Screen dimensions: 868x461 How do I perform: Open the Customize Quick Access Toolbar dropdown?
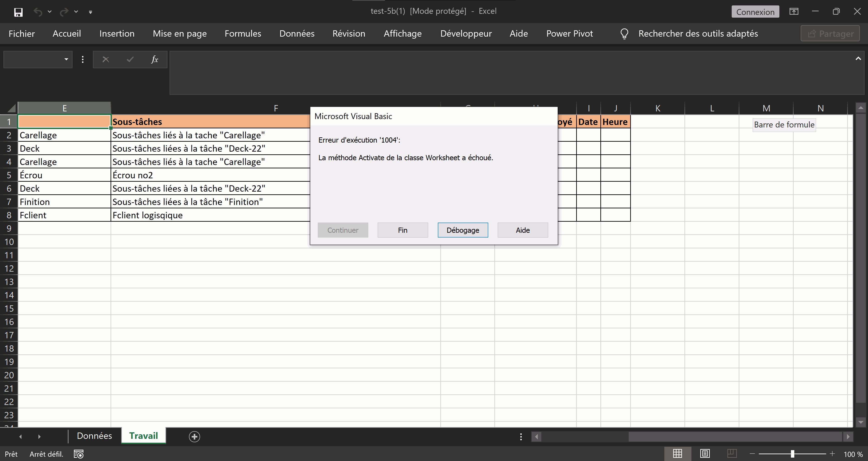(x=90, y=12)
